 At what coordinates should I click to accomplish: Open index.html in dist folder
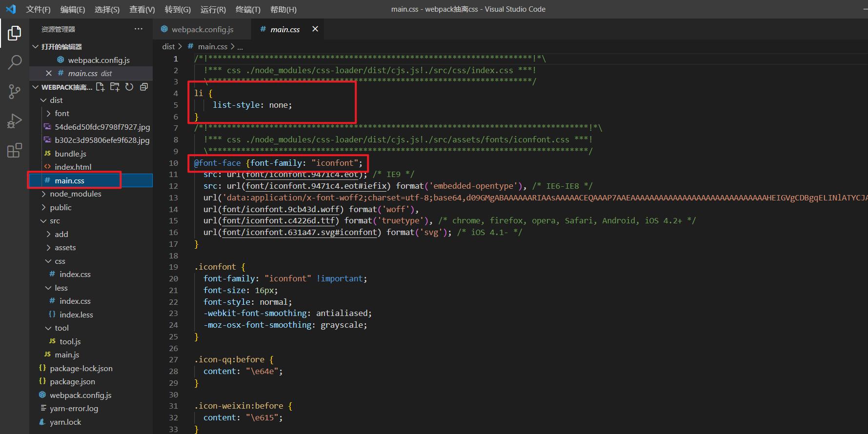click(91, 167)
